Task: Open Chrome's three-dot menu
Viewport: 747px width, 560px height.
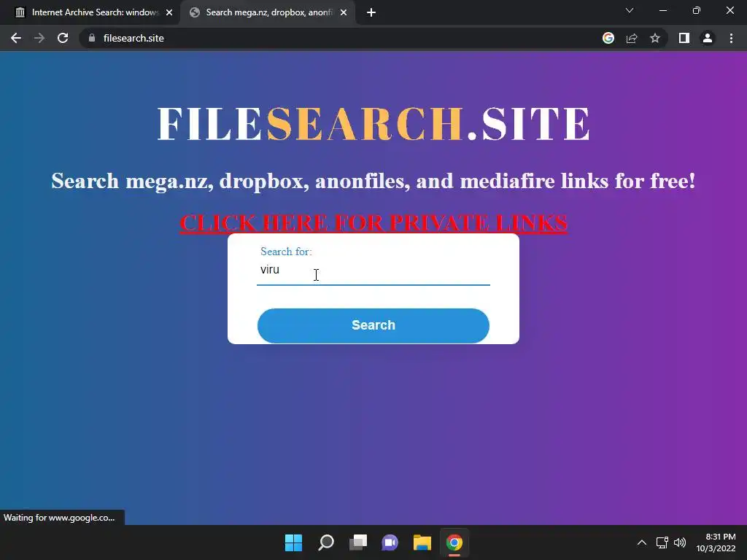Action: [x=731, y=38]
